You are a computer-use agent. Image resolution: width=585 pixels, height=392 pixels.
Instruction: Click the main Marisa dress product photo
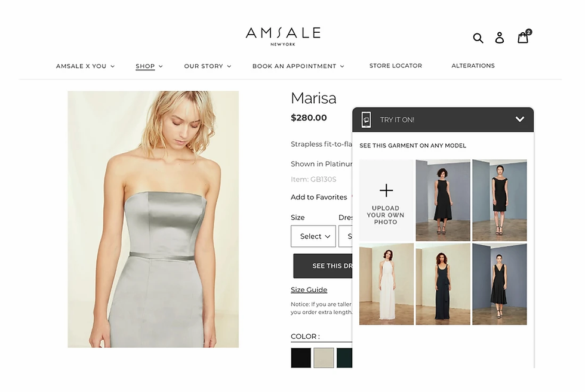pyautogui.click(x=153, y=220)
